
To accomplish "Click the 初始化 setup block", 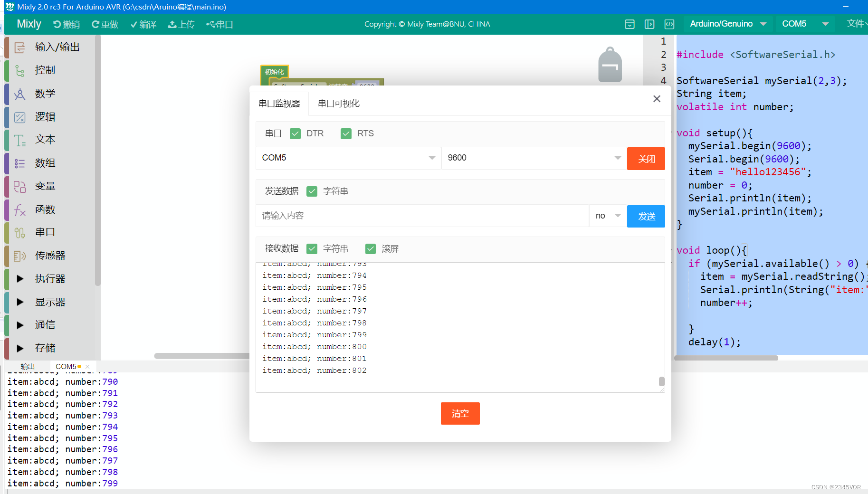I will tap(275, 72).
